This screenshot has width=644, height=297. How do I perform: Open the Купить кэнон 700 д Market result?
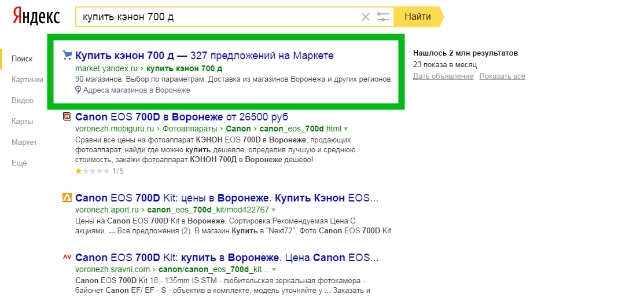[x=204, y=56]
